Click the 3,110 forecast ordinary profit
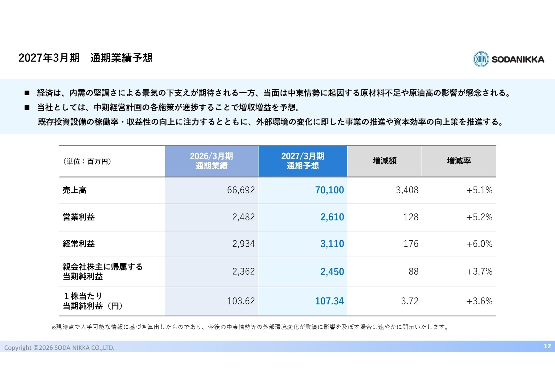The height and width of the screenshot is (392, 555). click(x=332, y=244)
